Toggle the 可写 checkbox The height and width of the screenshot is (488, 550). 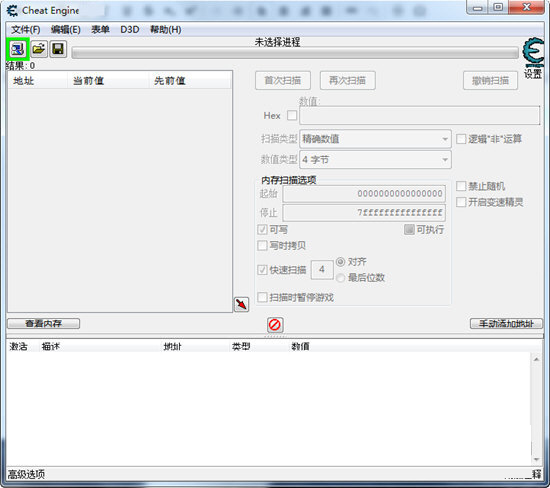point(262,230)
